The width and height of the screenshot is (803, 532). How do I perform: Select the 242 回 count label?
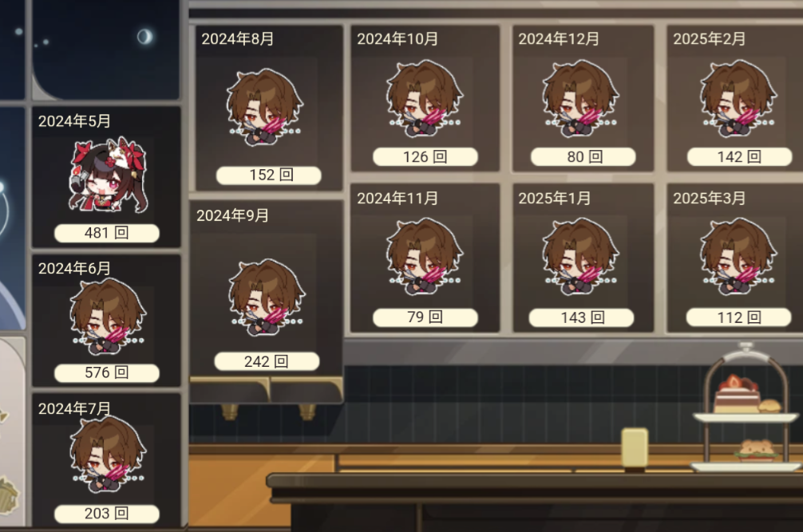[267, 361]
